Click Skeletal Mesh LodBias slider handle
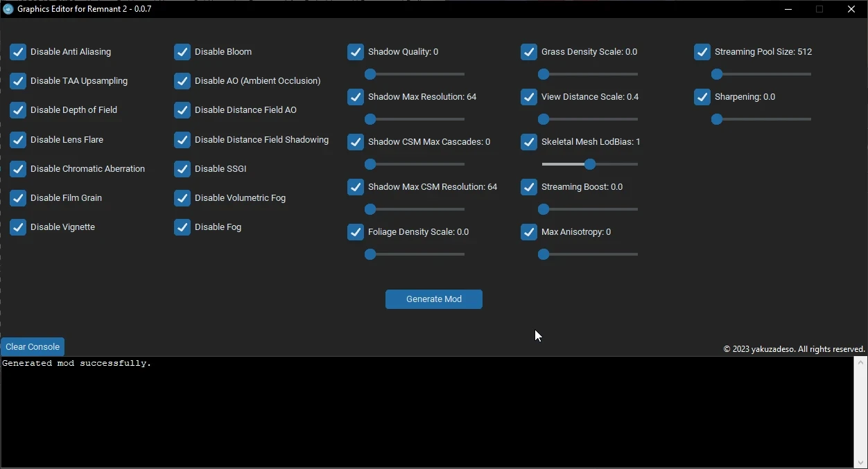The image size is (868, 469). [x=590, y=164]
